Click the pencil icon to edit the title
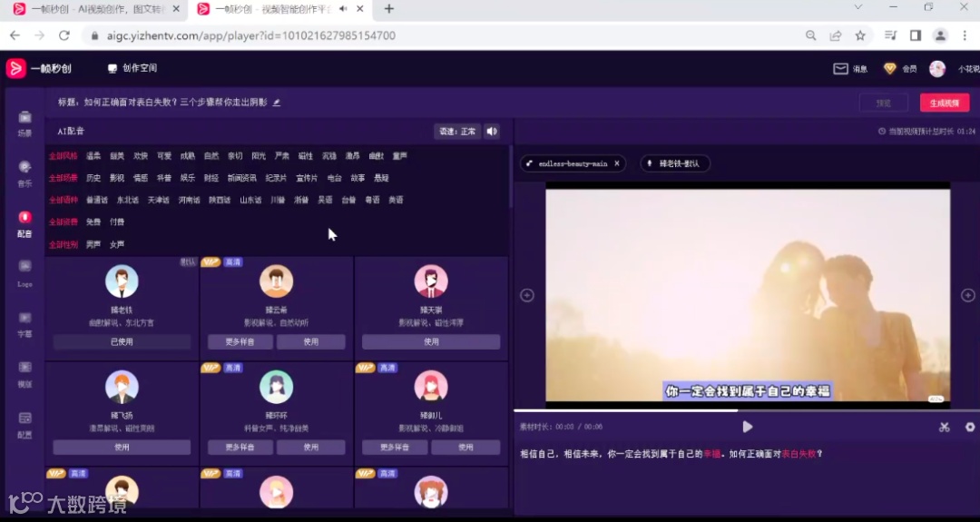This screenshot has width=980, height=522. [276, 102]
